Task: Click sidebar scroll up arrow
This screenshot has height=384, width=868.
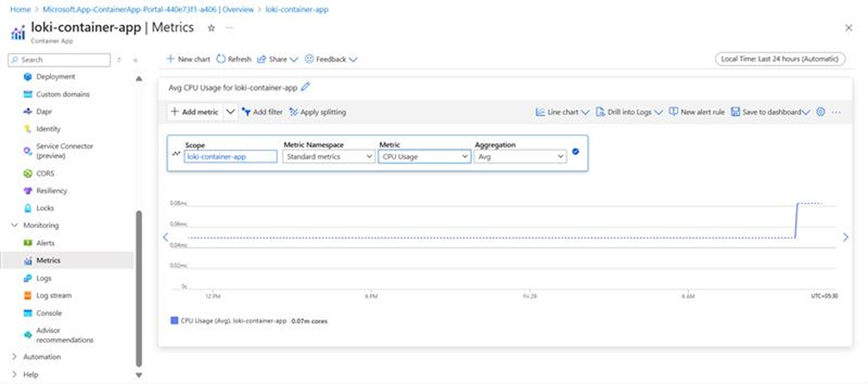Action: click(x=139, y=79)
